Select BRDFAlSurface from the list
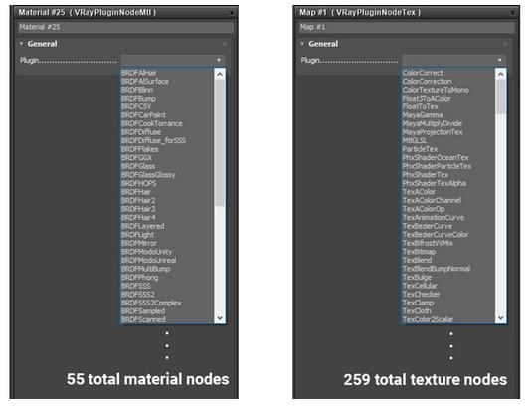The width and height of the screenshot is (532, 406). (145, 82)
